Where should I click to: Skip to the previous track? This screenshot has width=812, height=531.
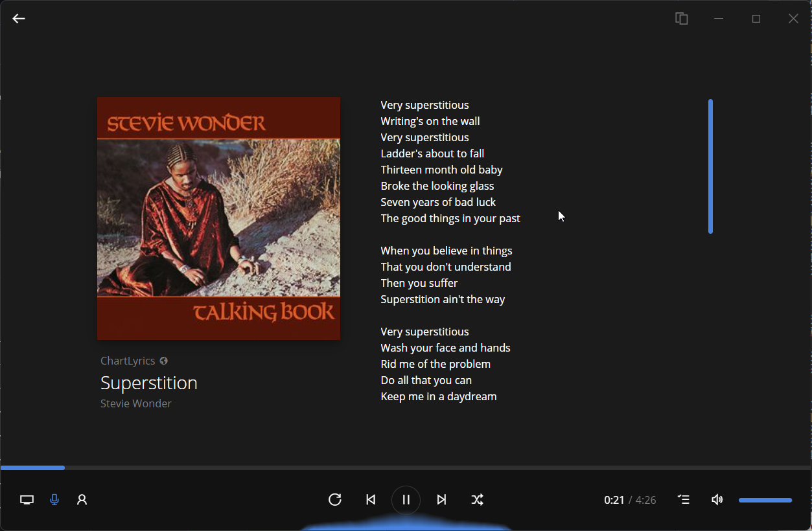(371, 499)
